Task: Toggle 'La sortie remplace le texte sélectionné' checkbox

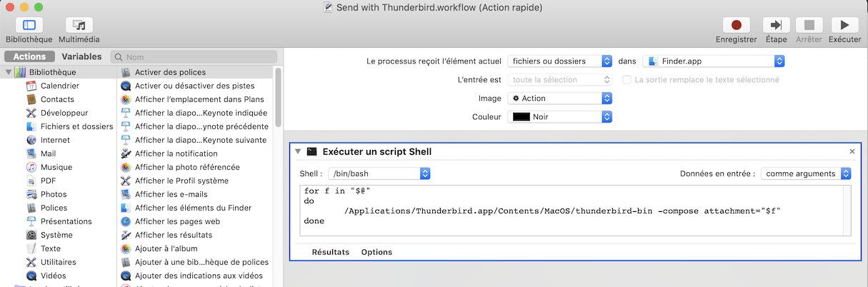Action: [627, 80]
